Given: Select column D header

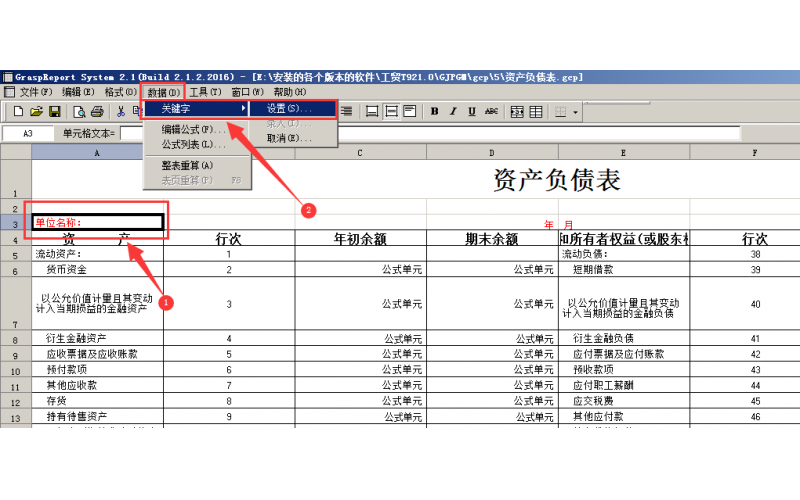Looking at the screenshot, I should coord(492,153).
